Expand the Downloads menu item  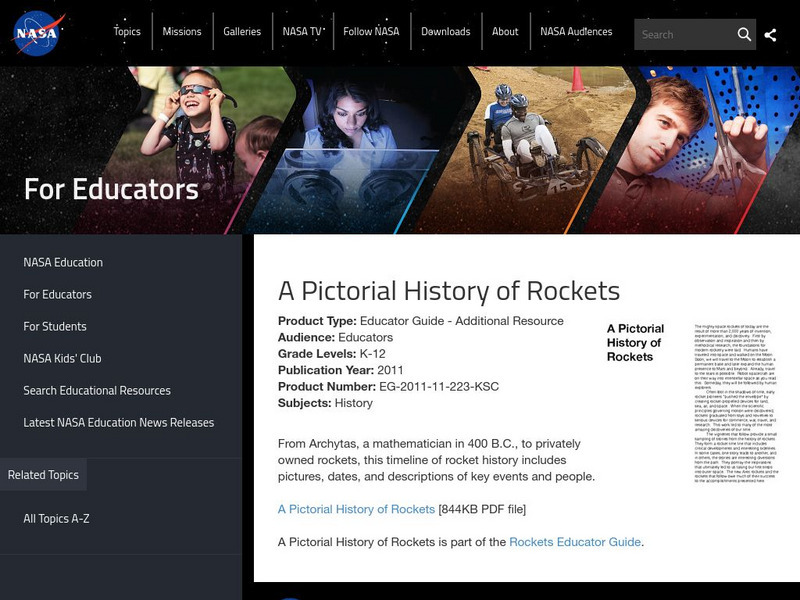point(445,32)
